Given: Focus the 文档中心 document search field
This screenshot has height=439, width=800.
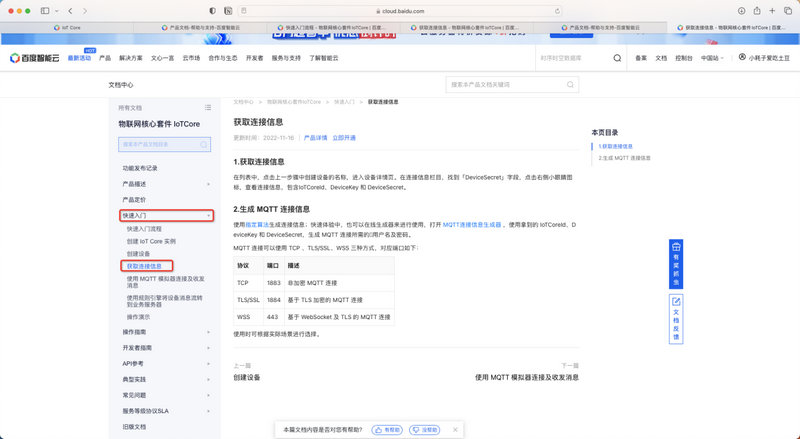Looking at the screenshot, I should [x=512, y=85].
